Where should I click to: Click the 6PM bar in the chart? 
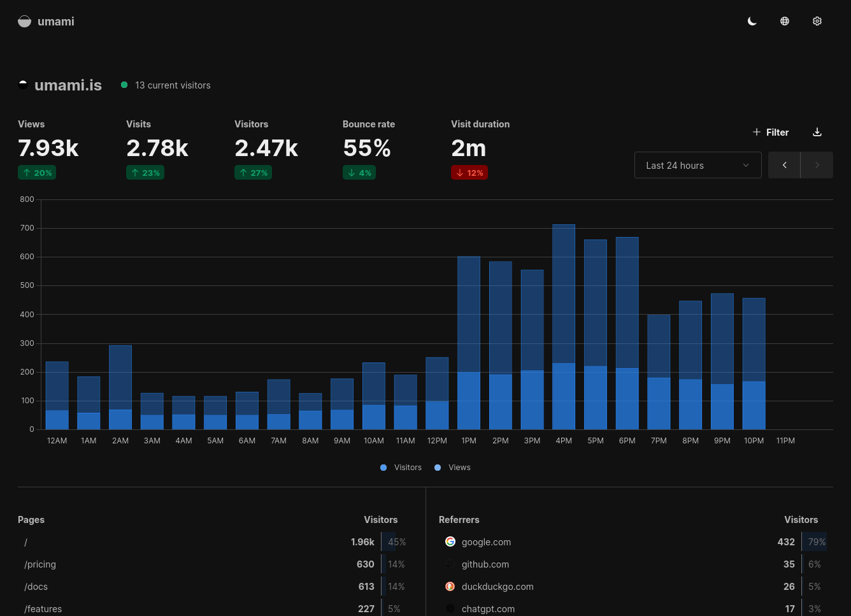pos(627,333)
